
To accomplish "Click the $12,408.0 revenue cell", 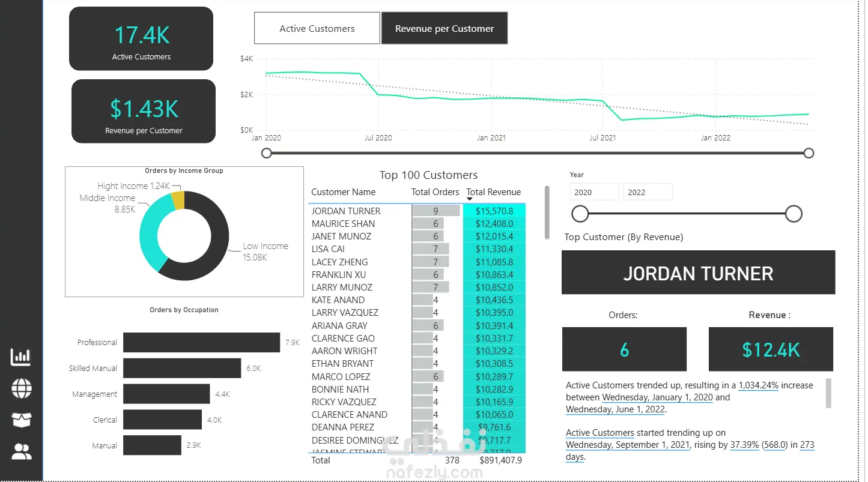I will (x=494, y=223).
